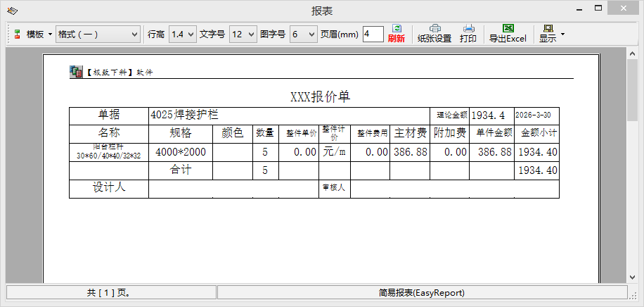Click the 板材下料 software logo in report header
This screenshot has height=307, width=644.
point(76,72)
